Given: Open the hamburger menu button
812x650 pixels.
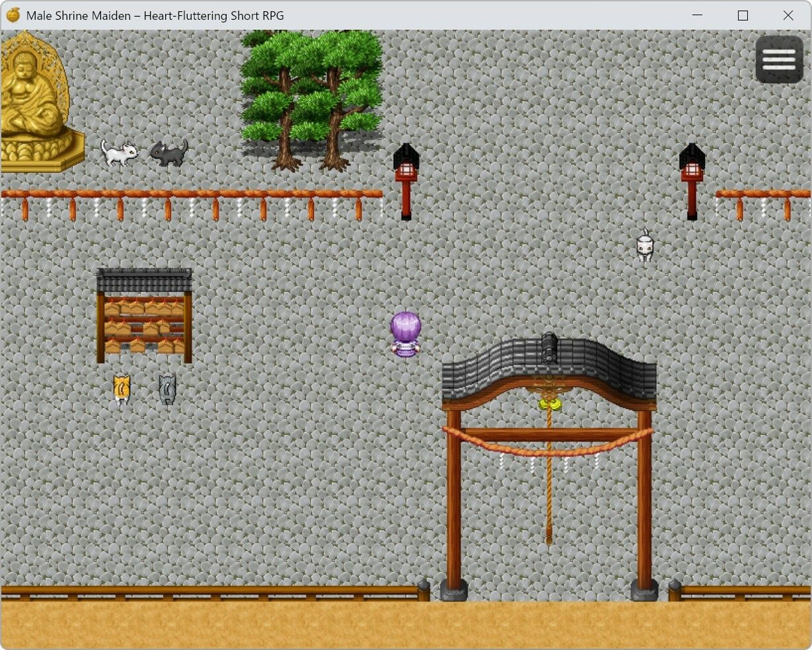Looking at the screenshot, I should pos(779,59).
